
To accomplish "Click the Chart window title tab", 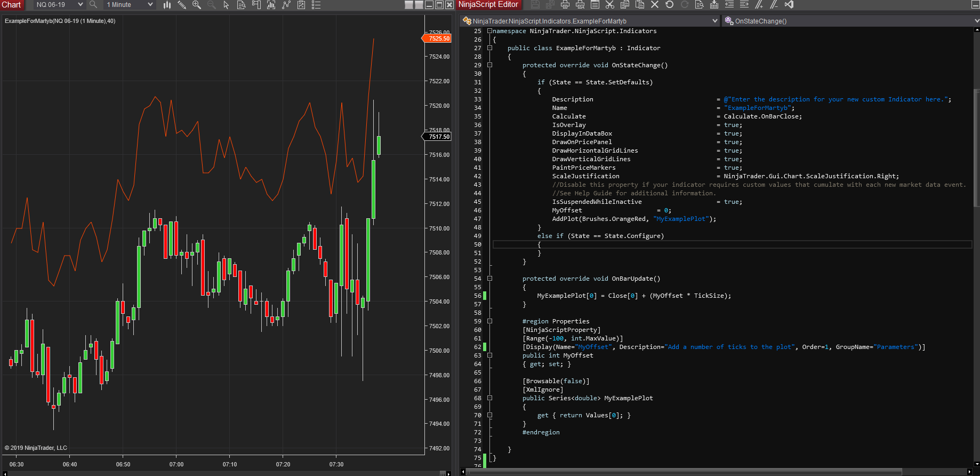I will (x=11, y=5).
